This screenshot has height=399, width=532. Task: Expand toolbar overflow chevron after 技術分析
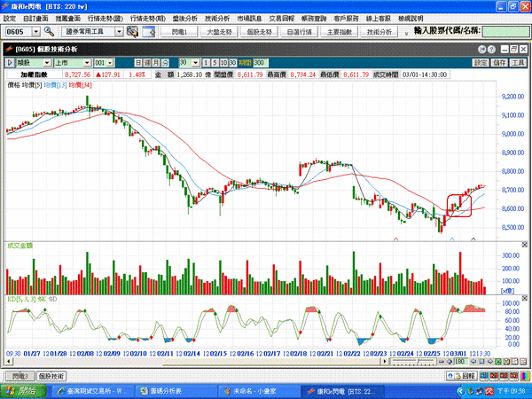(x=406, y=34)
